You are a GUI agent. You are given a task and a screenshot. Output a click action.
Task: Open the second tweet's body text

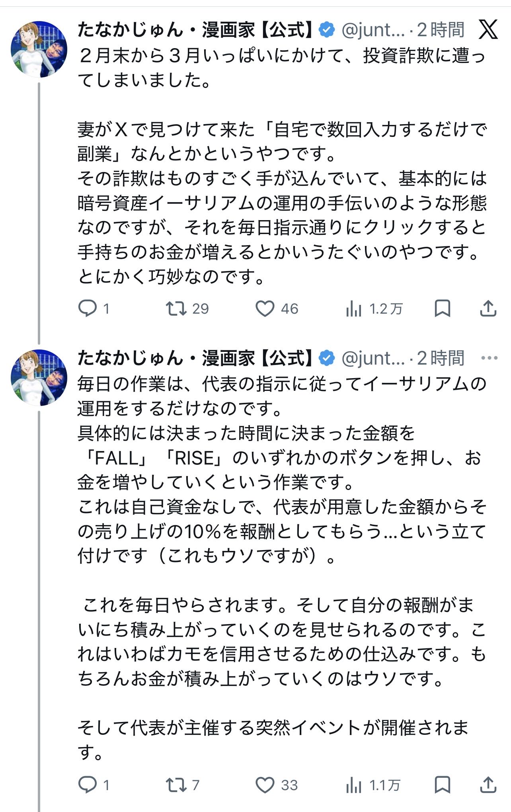click(279, 557)
